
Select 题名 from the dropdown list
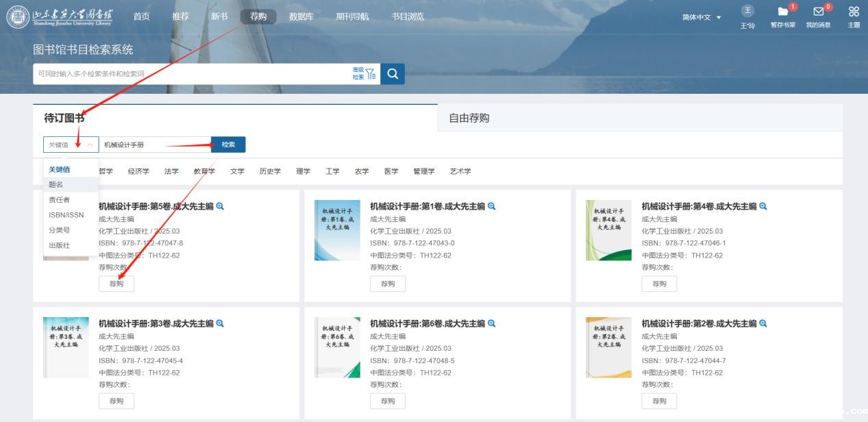pos(56,184)
